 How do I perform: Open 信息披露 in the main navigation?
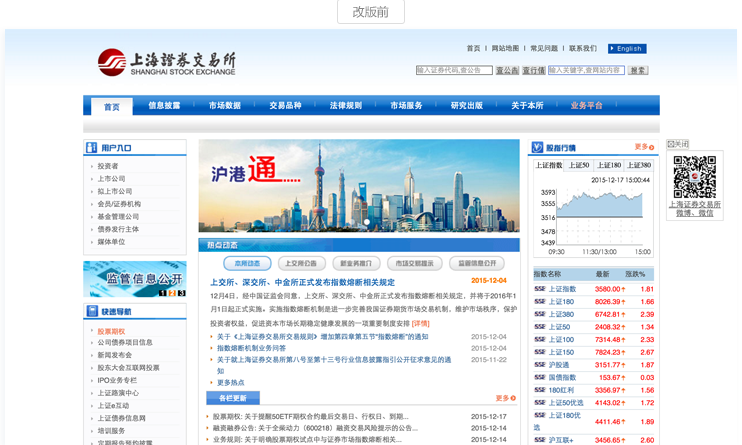pos(164,106)
